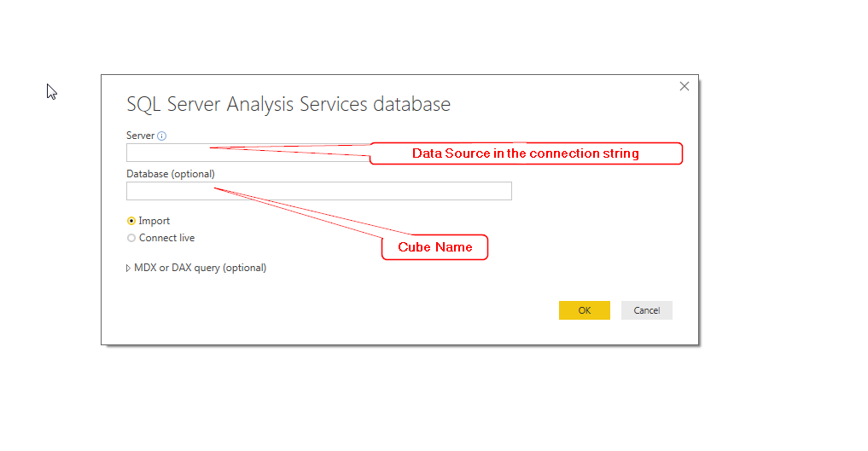The width and height of the screenshot is (868, 451).
Task: Focus the Server text field
Action: 248,153
